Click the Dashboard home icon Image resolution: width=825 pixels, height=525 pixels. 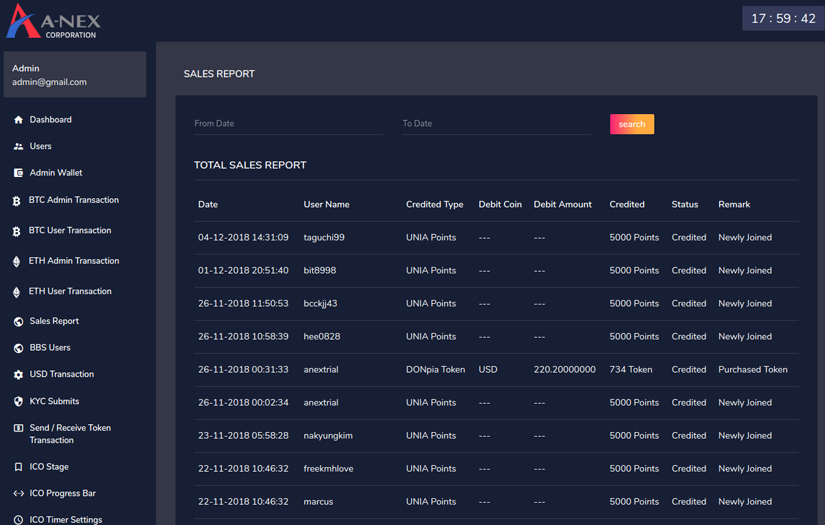click(x=18, y=120)
